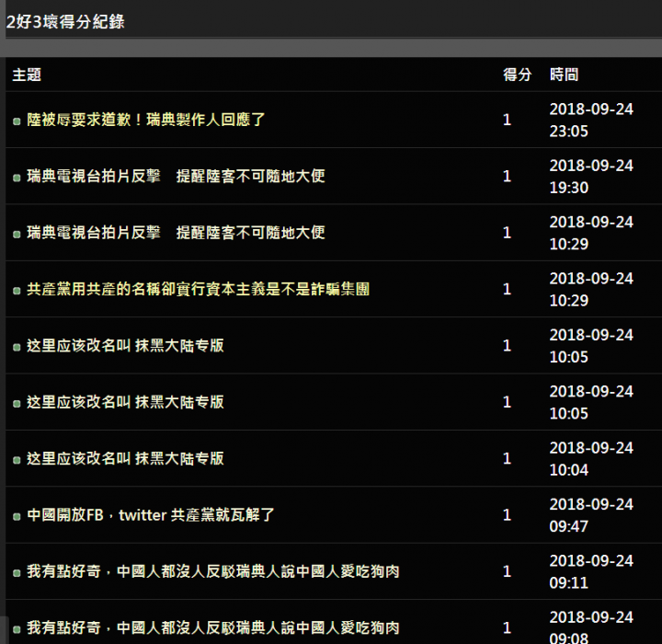Open the topic 共產黨用共產的名稱卻實行資本主義是不是詐騙集團
This screenshot has width=662, height=644.
pyautogui.click(x=199, y=289)
